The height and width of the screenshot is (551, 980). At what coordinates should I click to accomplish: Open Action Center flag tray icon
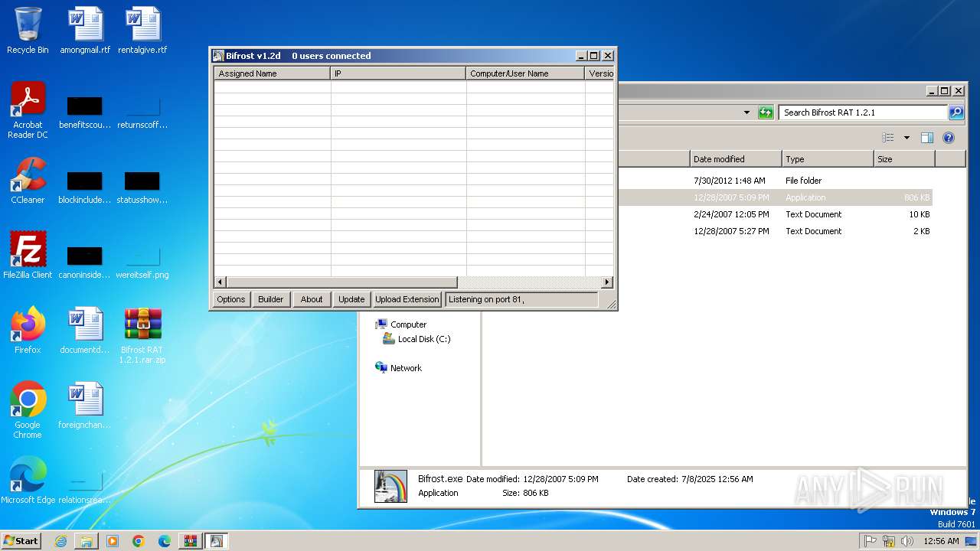(x=871, y=541)
